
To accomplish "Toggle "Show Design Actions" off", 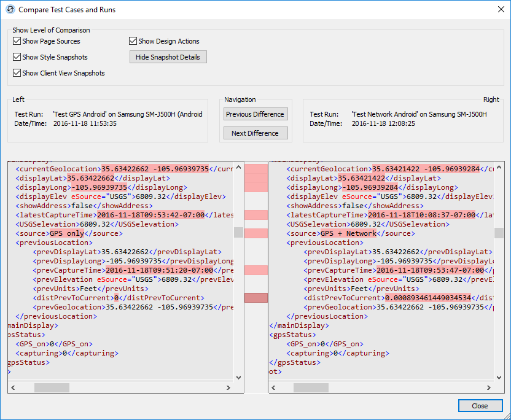I will click(x=132, y=41).
